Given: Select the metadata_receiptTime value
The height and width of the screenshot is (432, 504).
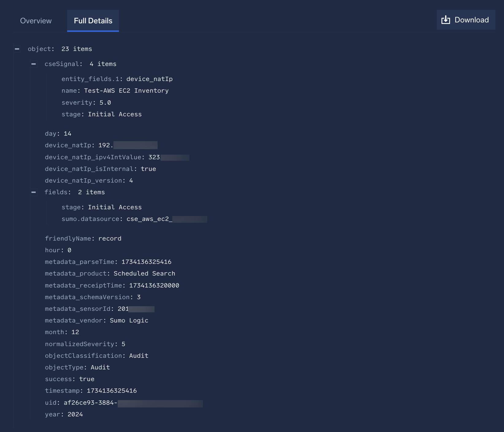Looking at the screenshot, I should click(x=154, y=286).
